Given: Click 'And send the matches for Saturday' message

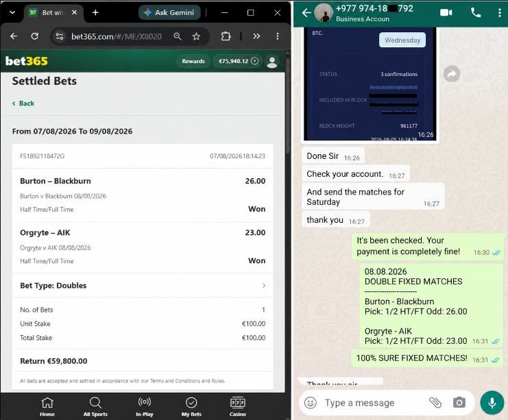Looking at the screenshot, I should (373, 197).
